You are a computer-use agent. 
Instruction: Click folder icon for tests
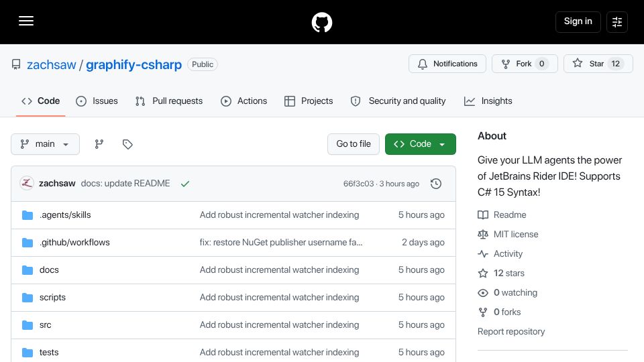click(x=28, y=353)
